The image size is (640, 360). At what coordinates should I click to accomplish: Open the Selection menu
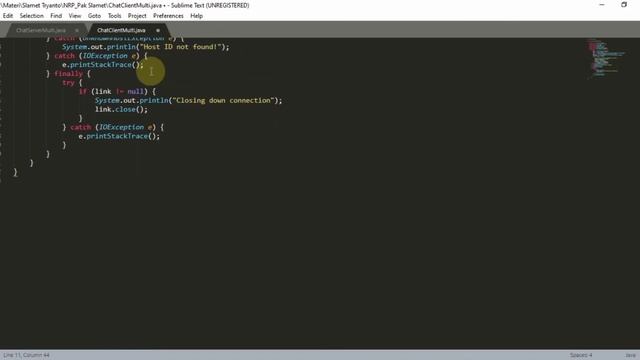(x=31, y=16)
